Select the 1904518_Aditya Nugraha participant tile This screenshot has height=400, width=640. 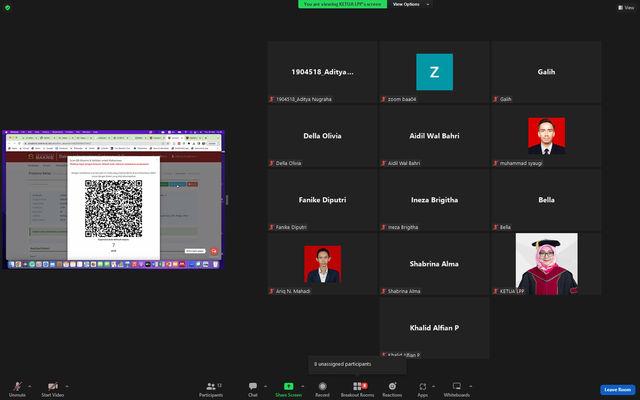click(322, 72)
